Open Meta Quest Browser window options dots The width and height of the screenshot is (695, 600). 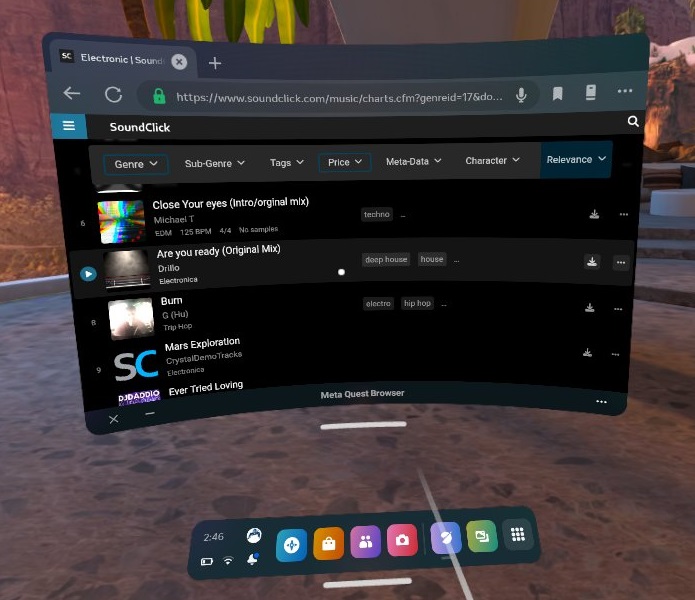pos(601,401)
